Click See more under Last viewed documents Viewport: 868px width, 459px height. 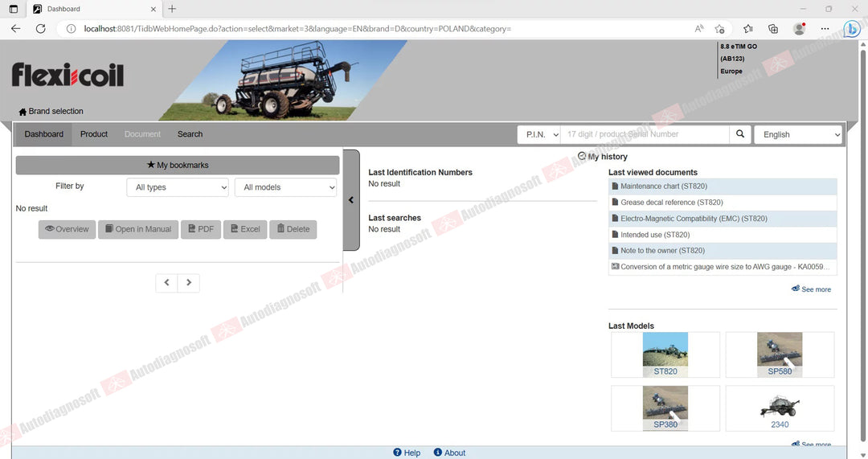[x=811, y=289]
